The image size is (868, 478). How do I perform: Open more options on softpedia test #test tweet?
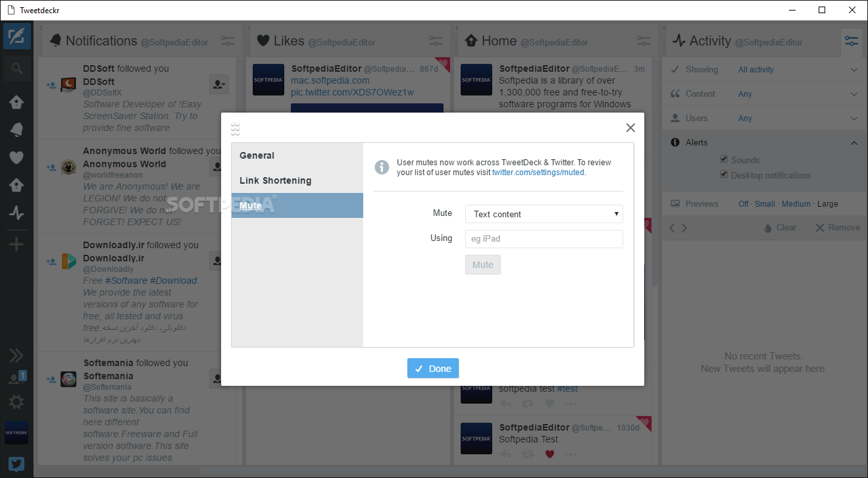(570, 404)
